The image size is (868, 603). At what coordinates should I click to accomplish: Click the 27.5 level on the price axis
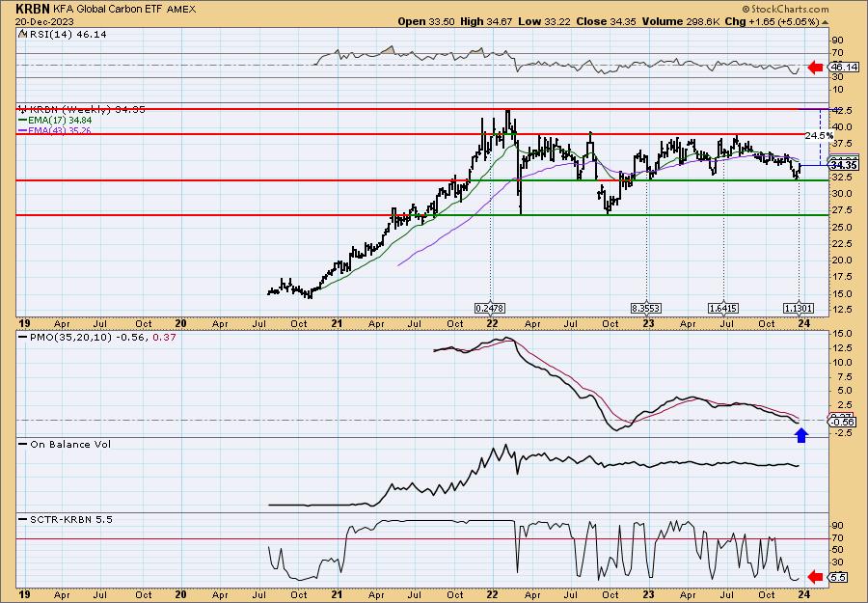[841, 210]
